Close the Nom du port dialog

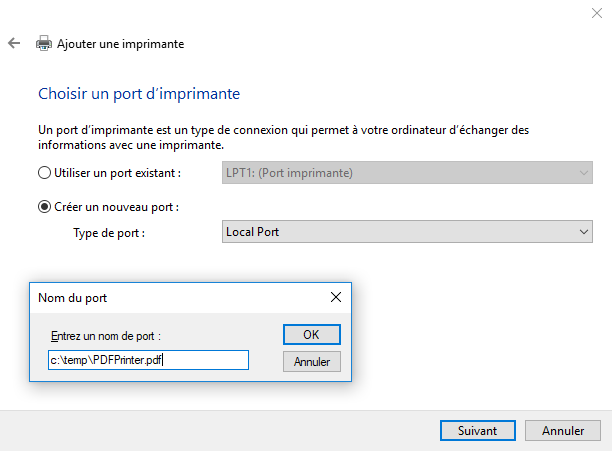336,297
